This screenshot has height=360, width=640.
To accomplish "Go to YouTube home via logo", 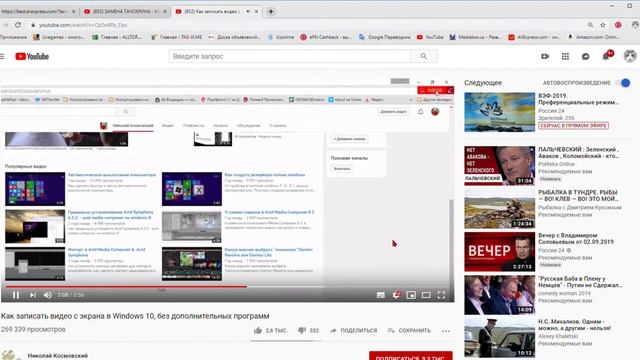I will (x=32, y=56).
